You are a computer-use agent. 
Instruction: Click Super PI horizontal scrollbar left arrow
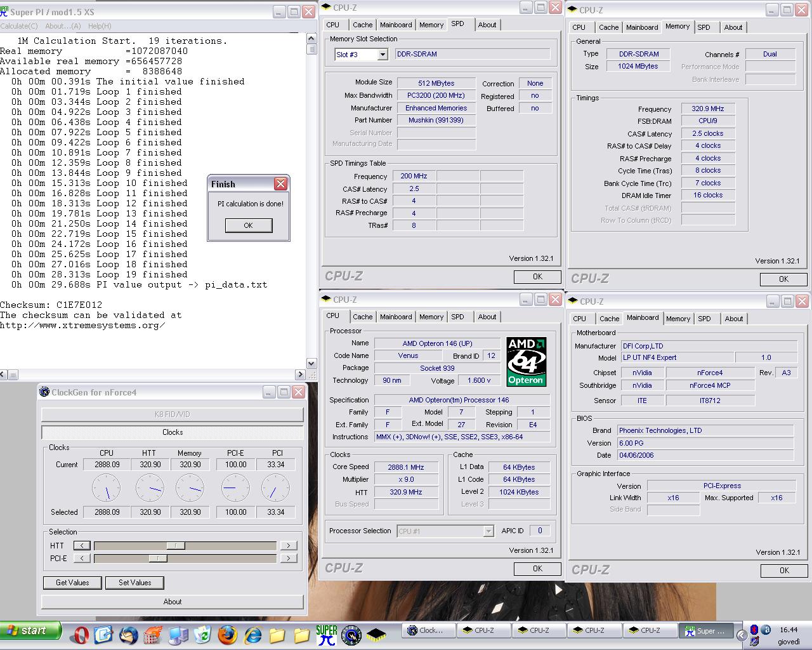coord(4,375)
